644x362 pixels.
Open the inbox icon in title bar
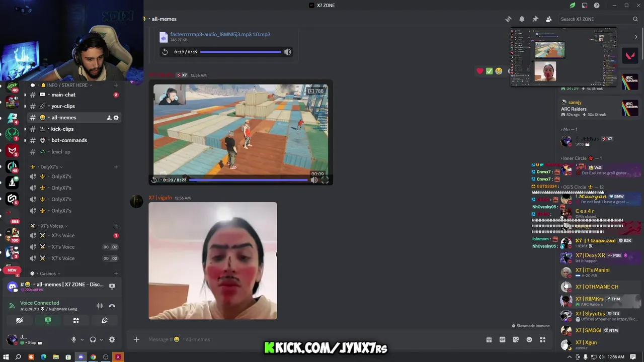coord(585,6)
